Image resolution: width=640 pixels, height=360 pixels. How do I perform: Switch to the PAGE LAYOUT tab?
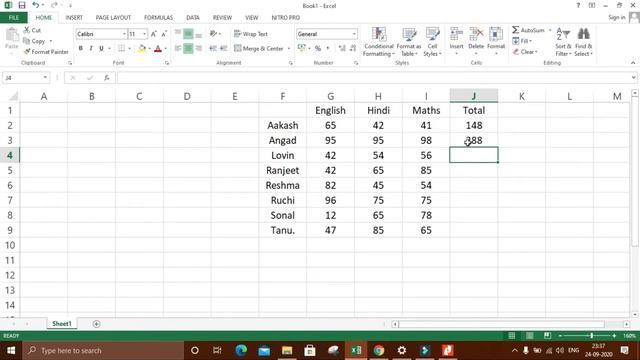[x=113, y=18]
